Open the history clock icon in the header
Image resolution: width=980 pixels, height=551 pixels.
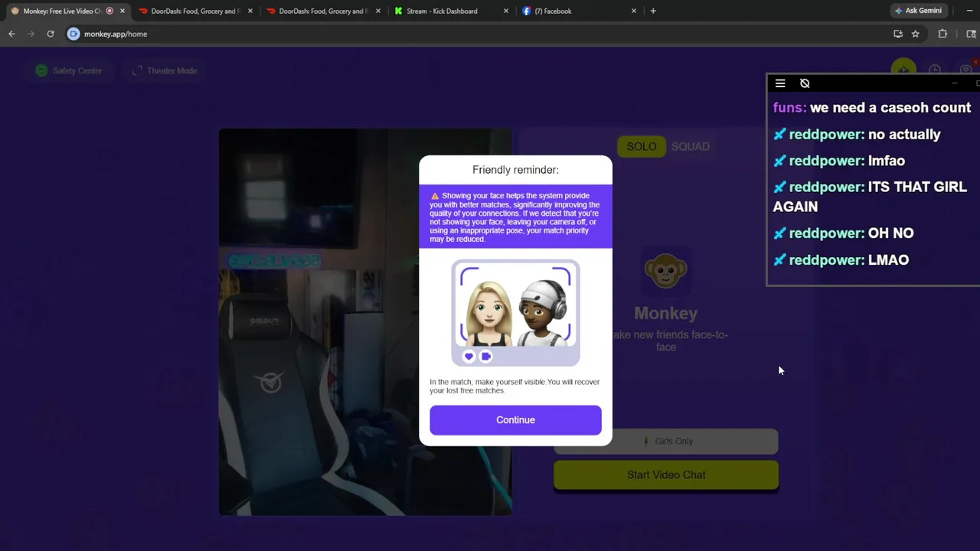pos(935,70)
